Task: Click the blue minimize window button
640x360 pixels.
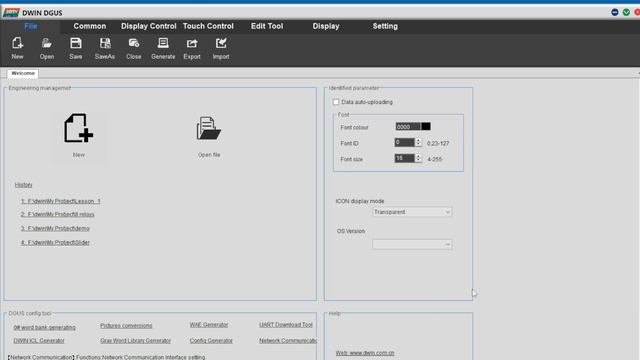Action: tap(615, 12)
